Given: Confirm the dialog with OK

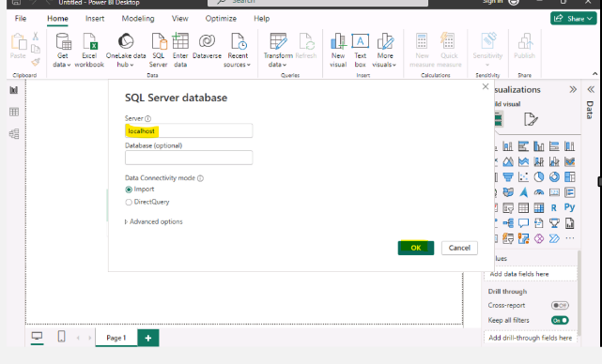Looking at the screenshot, I should coord(416,248).
